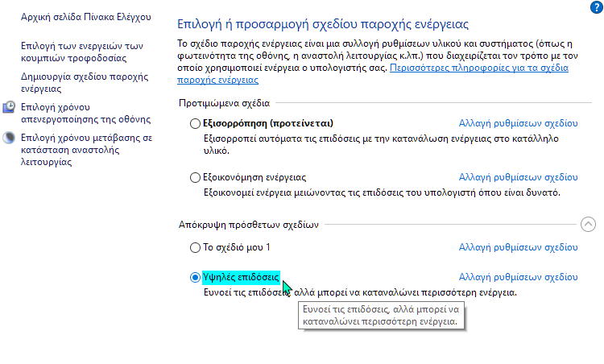This screenshot has width=604, height=364.
Task: Change plan settings for Εξοικονόμηση ενέργειας
Action: tap(518, 177)
